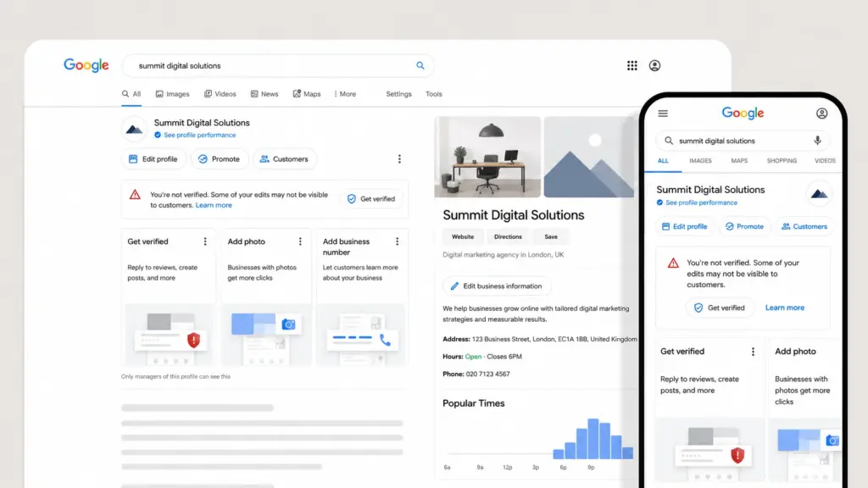The width and height of the screenshot is (868, 488).
Task: Tap camera icon on mobile Add photo card
Action: 832,441
